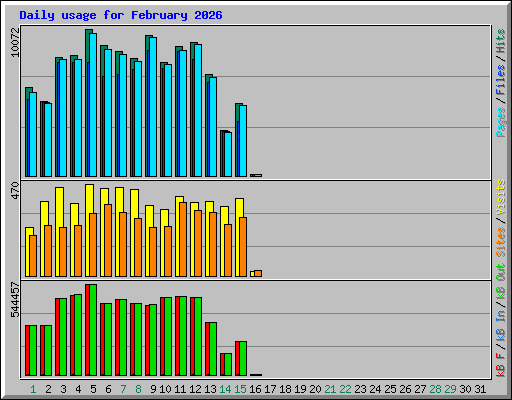
Task: Click the cyan pages bar for day 9
Action: click(x=153, y=107)
